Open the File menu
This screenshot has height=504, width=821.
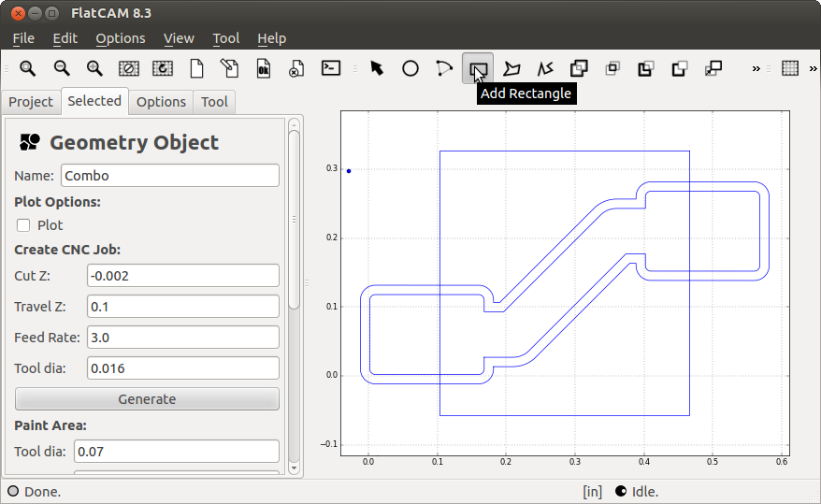[x=23, y=38]
